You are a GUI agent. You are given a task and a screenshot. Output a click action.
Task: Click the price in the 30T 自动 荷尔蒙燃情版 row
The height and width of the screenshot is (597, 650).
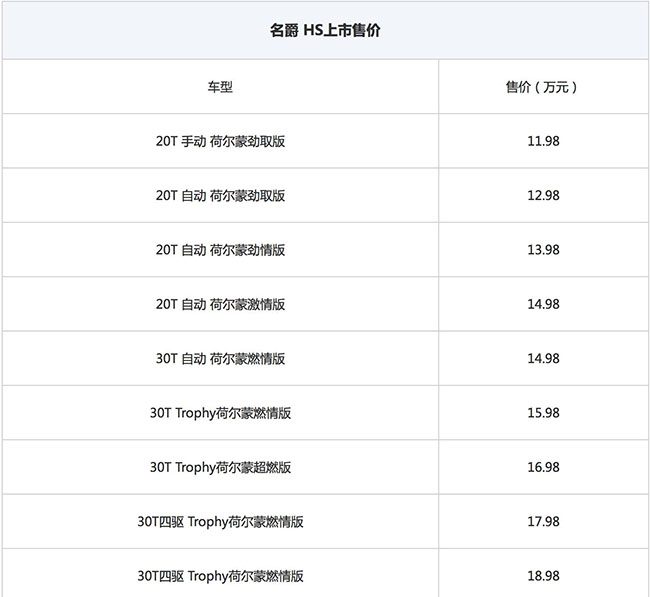(543, 359)
